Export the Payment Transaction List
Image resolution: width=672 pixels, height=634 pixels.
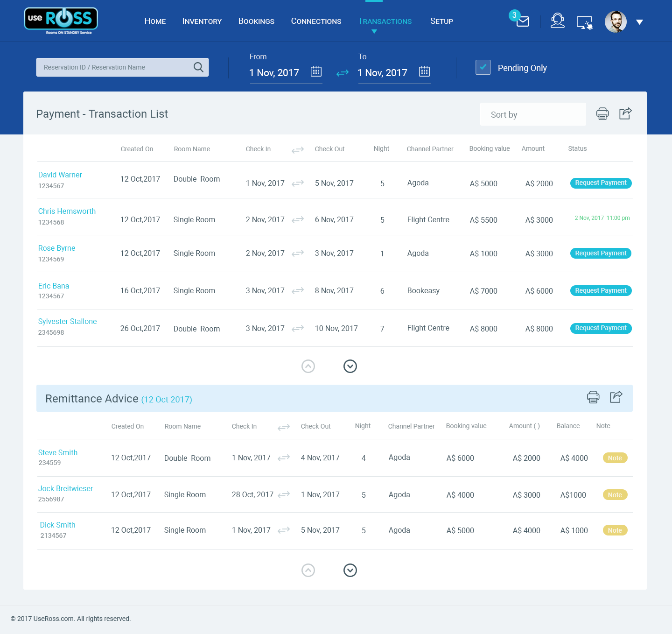pyautogui.click(x=625, y=113)
